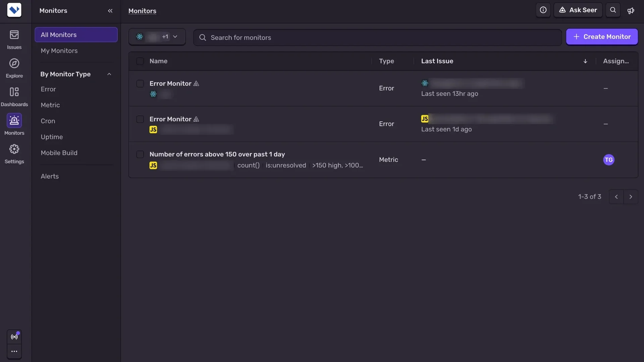Screen dimensions: 644x362
Task: Collapse the Monitors side panel
Action: 110,11
